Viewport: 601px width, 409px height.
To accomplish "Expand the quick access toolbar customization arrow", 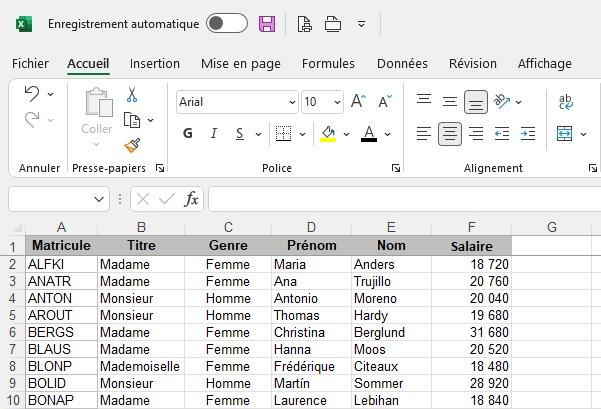I will (x=361, y=24).
